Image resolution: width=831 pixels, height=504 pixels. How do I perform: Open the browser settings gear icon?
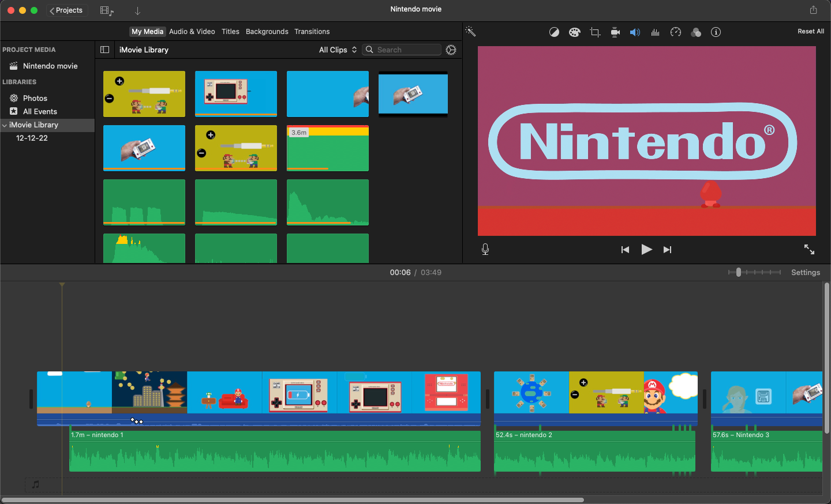click(451, 50)
